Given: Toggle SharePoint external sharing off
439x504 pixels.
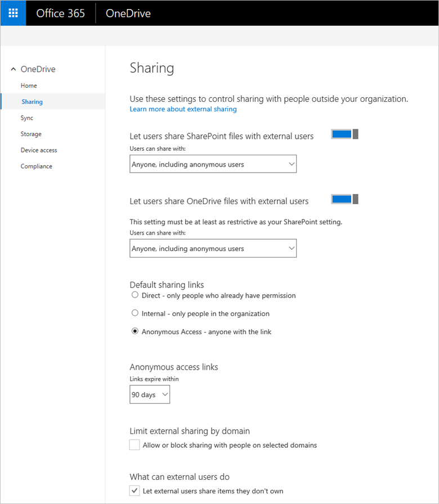Looking at the screenshot, I should (x=343, y=133).
